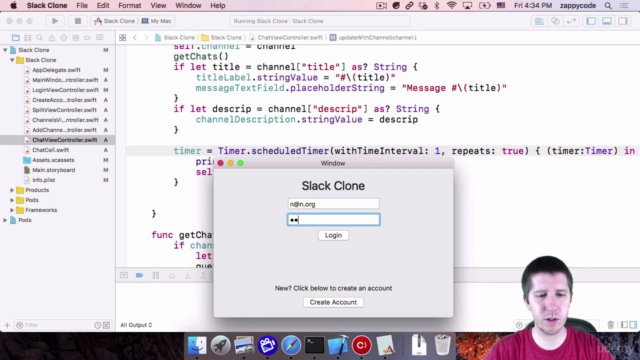Open the Slack Clone scheme selector
Viewport: 640px width, 360px height.
pos(114,21)
